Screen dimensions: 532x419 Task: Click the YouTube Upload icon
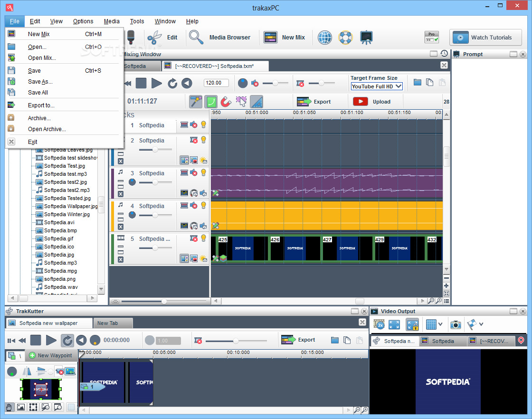(361, 102)
